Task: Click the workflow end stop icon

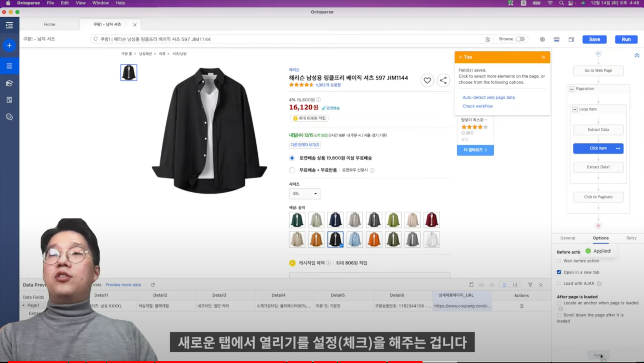Action: [598, 226]
